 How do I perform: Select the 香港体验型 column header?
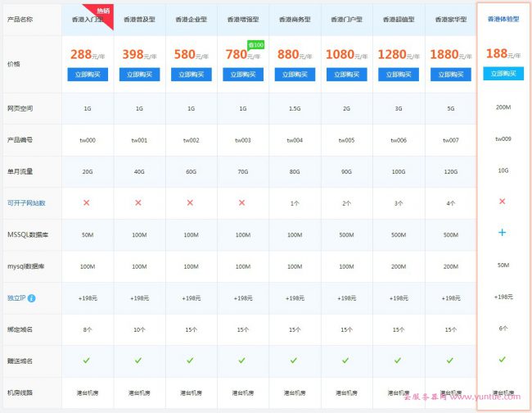pyautogui.click(x=503, y=18)
